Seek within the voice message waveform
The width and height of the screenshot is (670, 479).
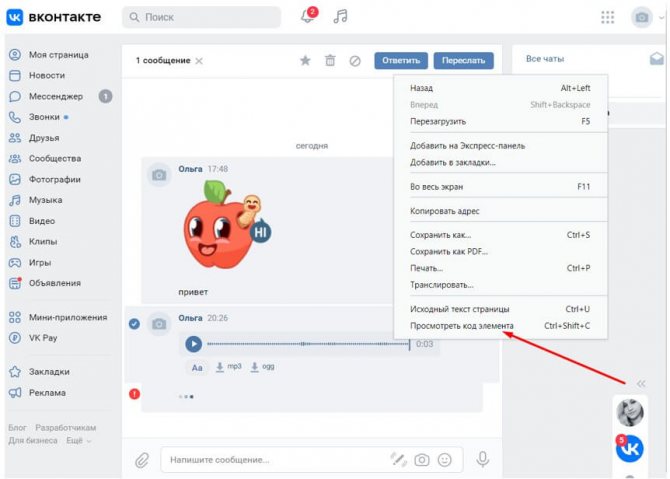[x=309, y=344]
